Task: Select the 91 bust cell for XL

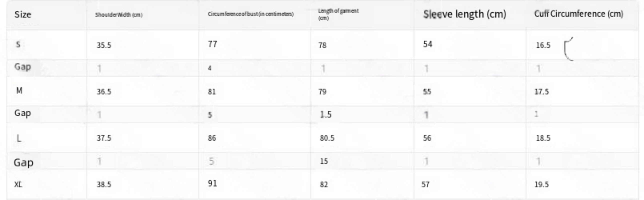Action: [x=212, y=183]
